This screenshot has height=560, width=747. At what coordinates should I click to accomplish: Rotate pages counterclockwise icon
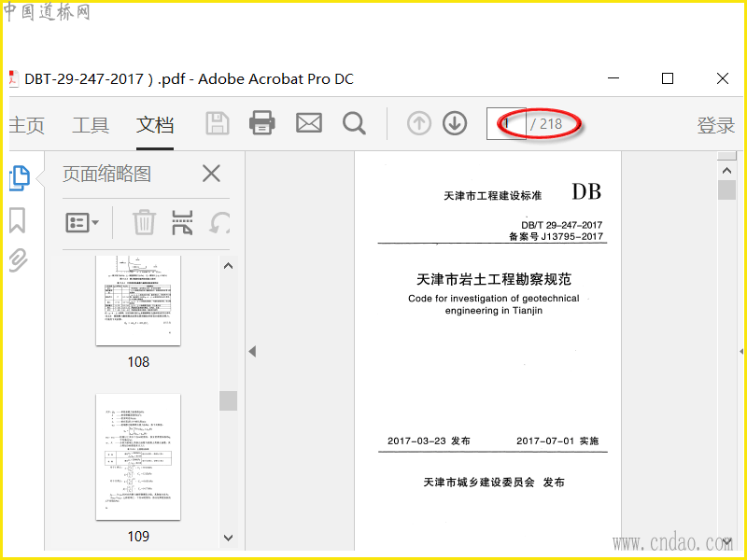pos(220,222)
